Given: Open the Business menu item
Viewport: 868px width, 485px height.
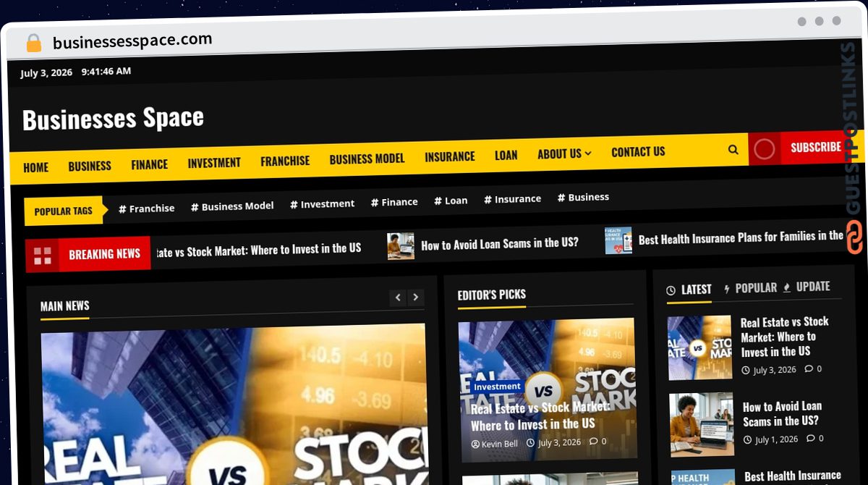Looking at the screenshot, I should pos(90,166).
